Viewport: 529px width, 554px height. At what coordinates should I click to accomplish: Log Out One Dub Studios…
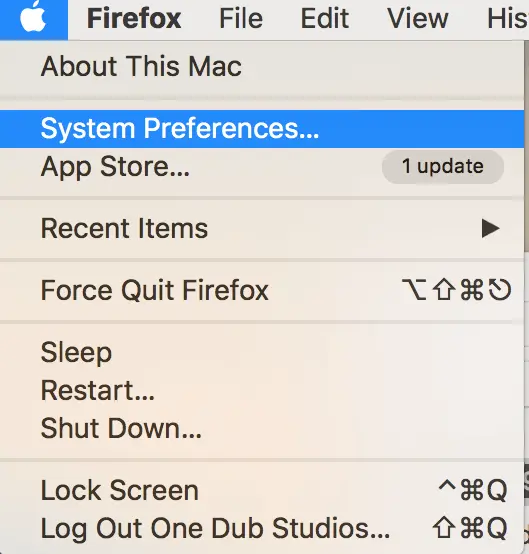pos(262,529)
